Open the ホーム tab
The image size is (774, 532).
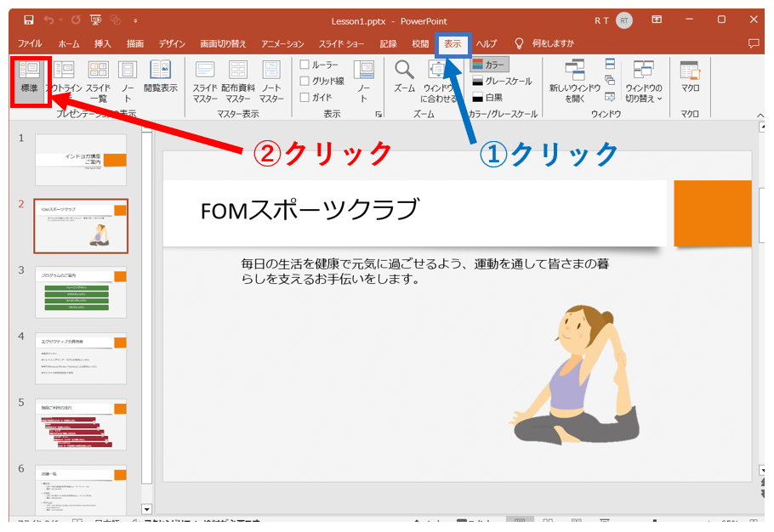pos(69,43)
